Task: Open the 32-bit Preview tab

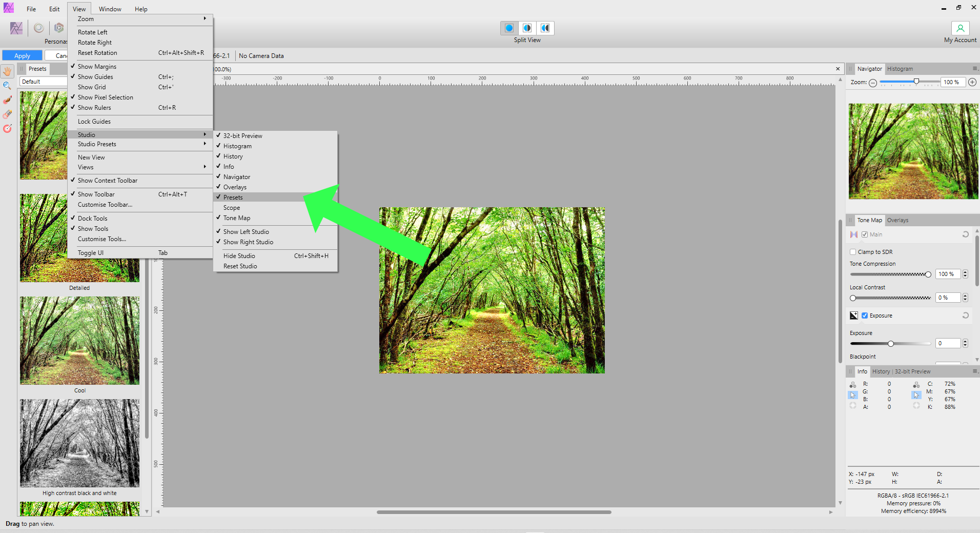Action: pyautogui.click(x=912, y=371)
